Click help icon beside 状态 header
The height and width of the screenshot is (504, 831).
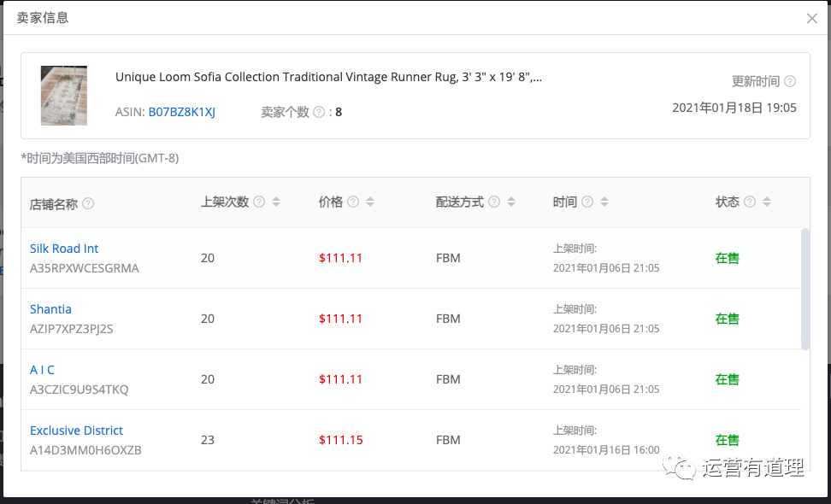tap(750, 202)
